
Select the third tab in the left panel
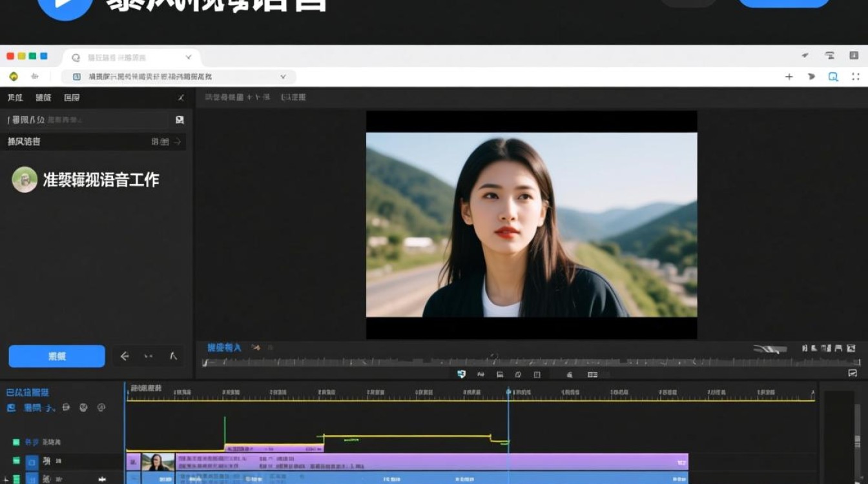72,97
